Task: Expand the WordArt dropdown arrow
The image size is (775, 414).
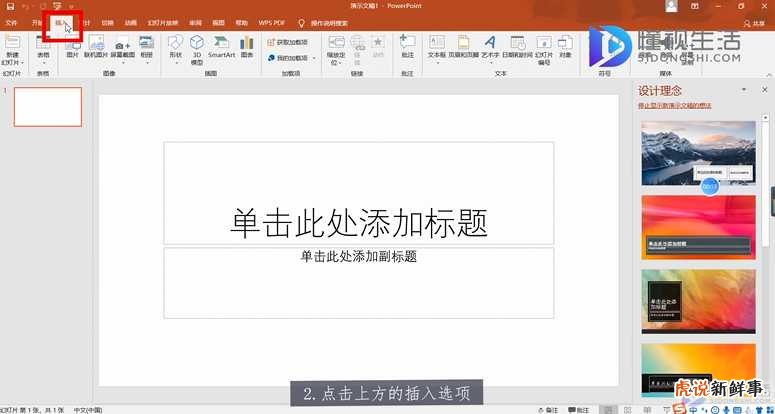Action: (490, 63)
